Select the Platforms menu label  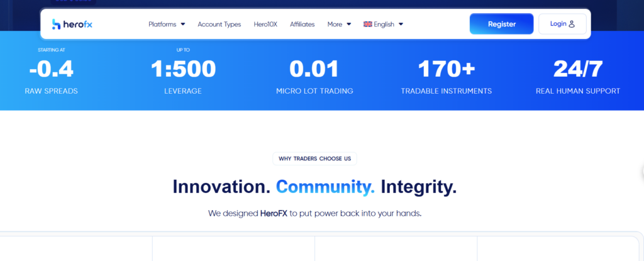pyautogui.click(x=162, y=25)
